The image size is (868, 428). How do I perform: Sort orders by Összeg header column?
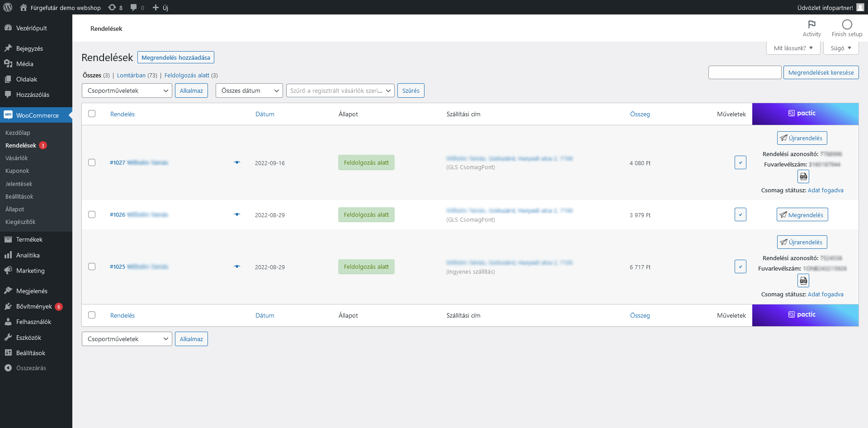point(640,114)
